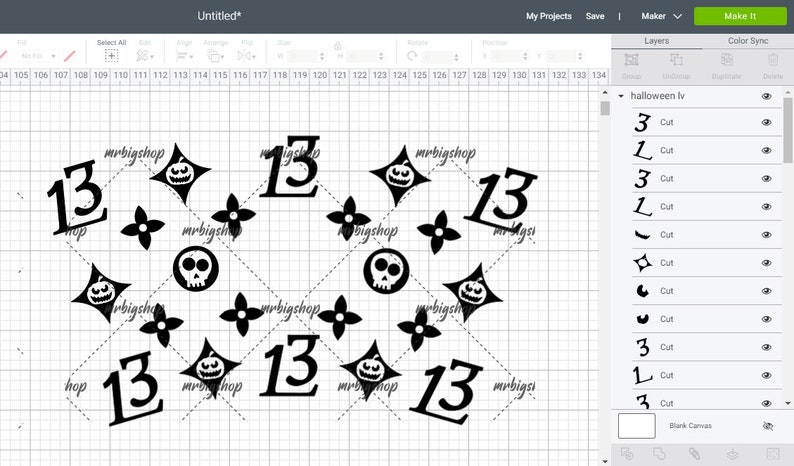Click the Flip tool icon

(x=244, y=56)
